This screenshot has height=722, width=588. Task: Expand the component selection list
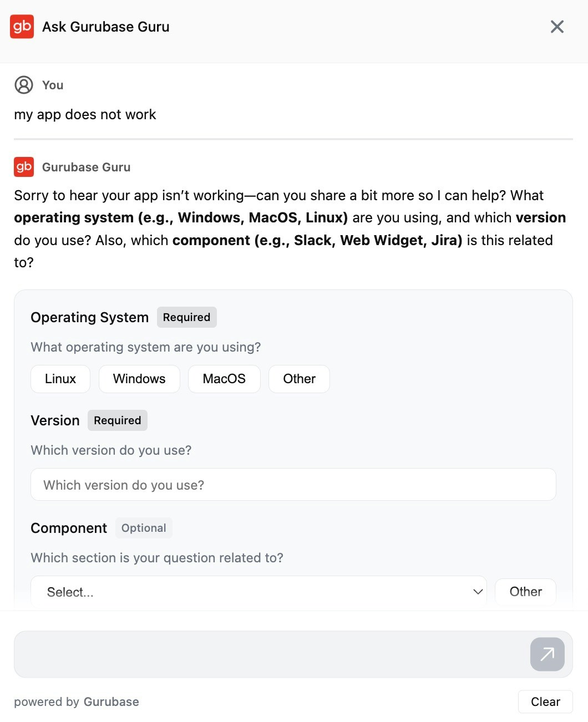pos(258,592)
